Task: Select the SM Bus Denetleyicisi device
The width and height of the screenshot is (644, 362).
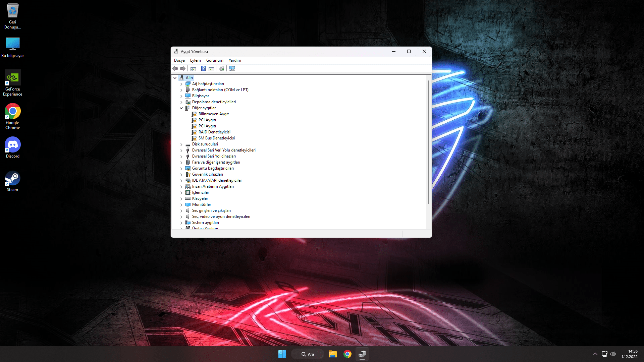Action: (x=216, y=138)
